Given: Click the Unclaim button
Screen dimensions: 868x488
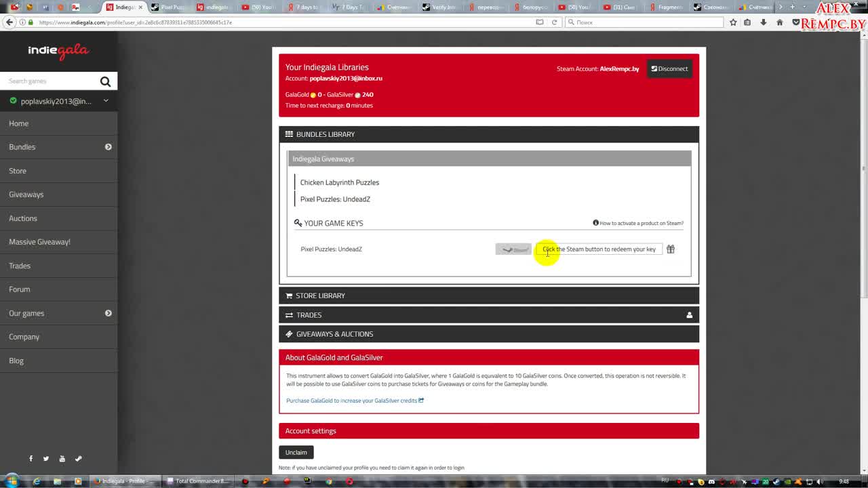Looking at the screenshot, I should point(296,452).
